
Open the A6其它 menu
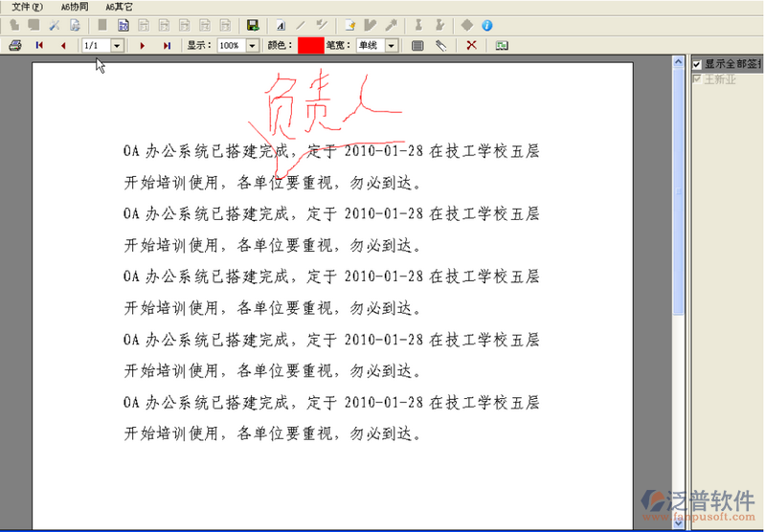[119, 7]
